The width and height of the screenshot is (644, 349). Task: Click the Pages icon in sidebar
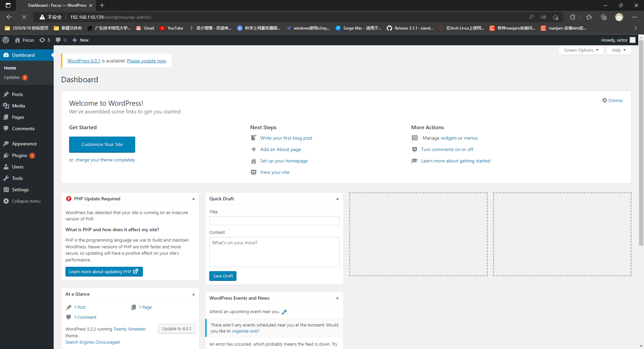(6, 117)
